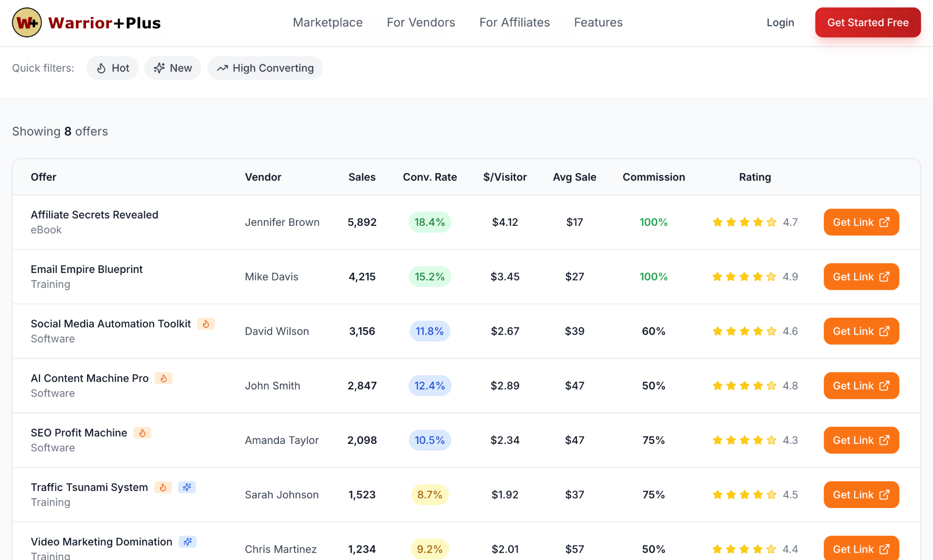The width and height of the screenshot is (933, 560).
Task: Toggle the Hot quick filter
Action: click(x=112, y=68)
